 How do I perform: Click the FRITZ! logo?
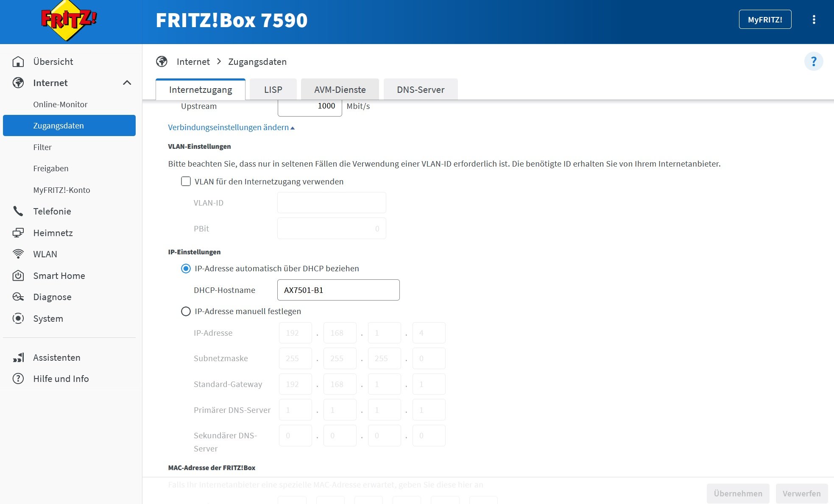69,20
